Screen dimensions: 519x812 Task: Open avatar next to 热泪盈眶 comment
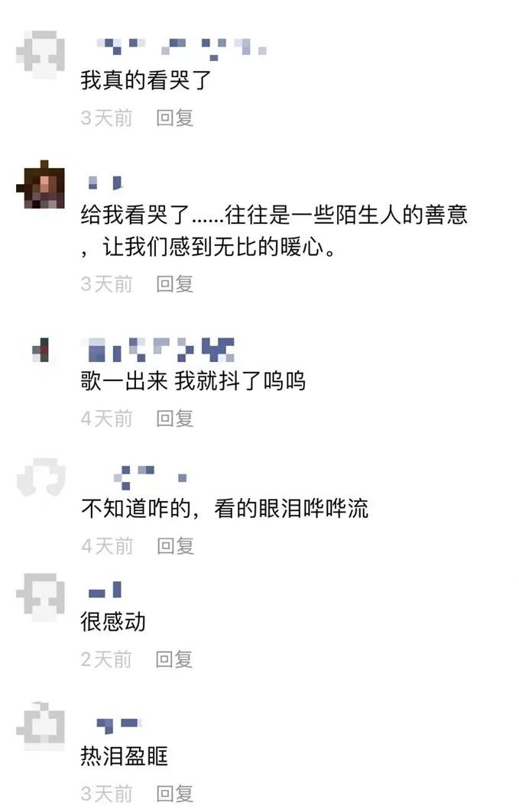(x=41, y=726)
